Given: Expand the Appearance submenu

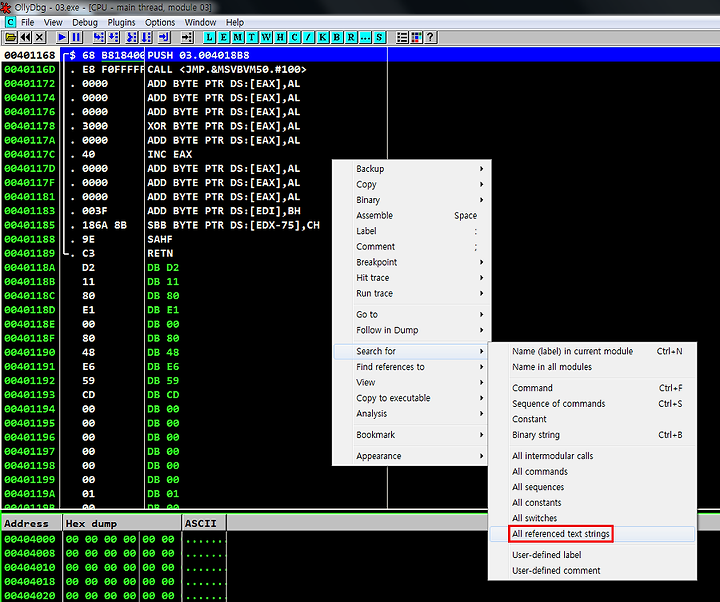Looking at the screenshot, I should (x=411, y=456).
